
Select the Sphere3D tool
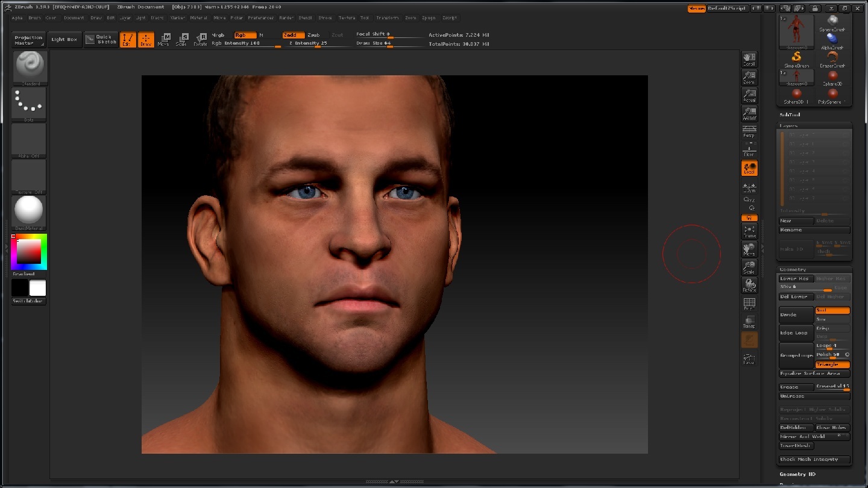pyautogui.click(x=832, y=78)
